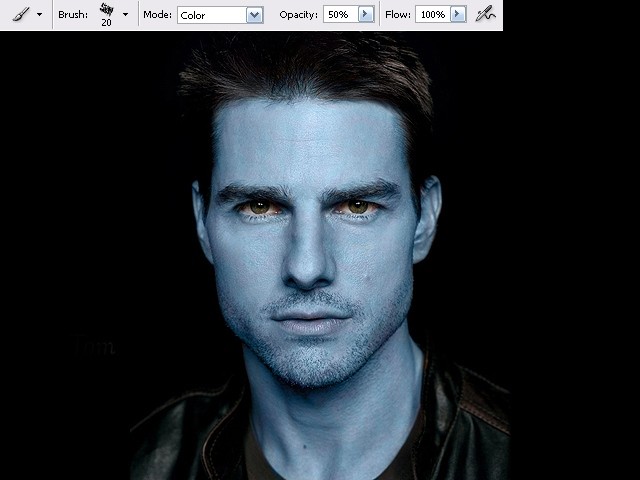Image resolution: width=640 pixels, height=480 pixels.
Task: Click the Flow field showing 100%
Action: coord(433,15)
